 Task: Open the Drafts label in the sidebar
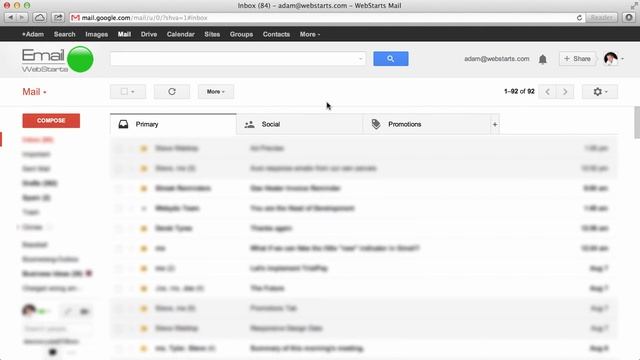(40, 183)
